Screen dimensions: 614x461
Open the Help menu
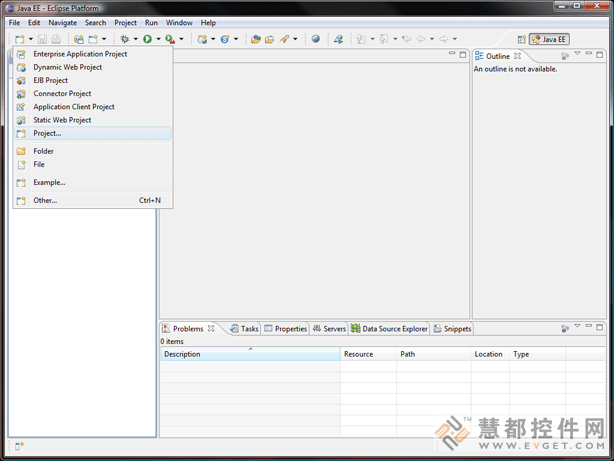coord(208,23)
